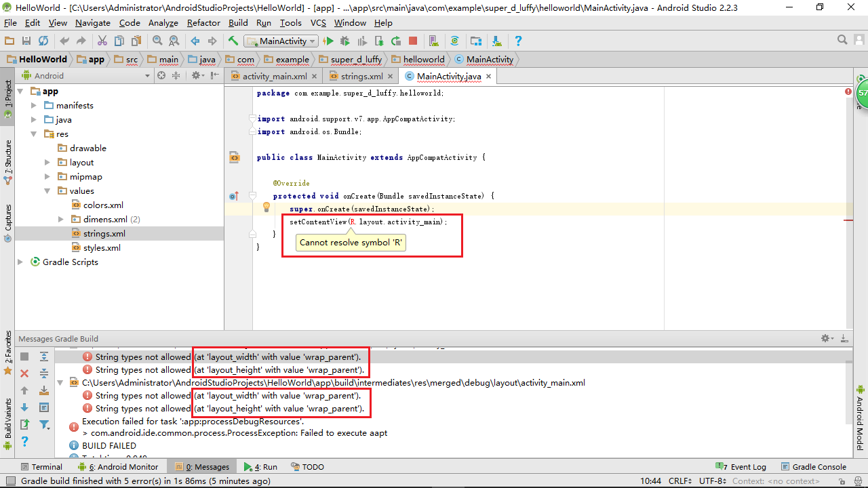The image size is (868, 488).
Task: Click red X close icon in Messages panel
Action: (x=24, y=373)
